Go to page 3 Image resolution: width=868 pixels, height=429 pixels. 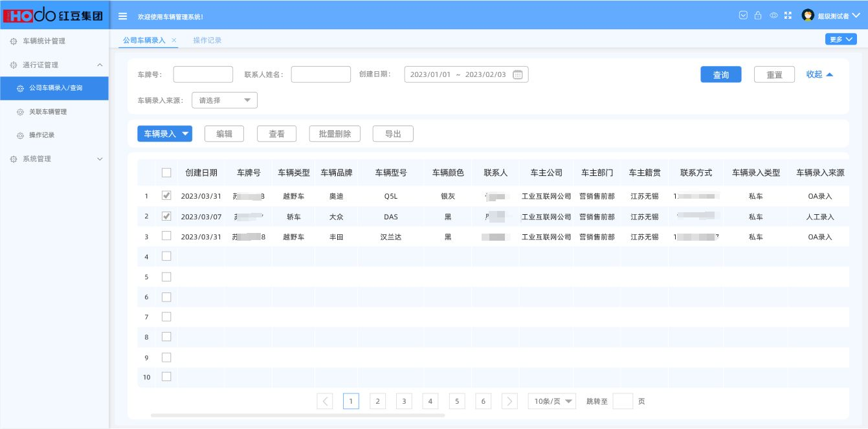pos(404,401)
